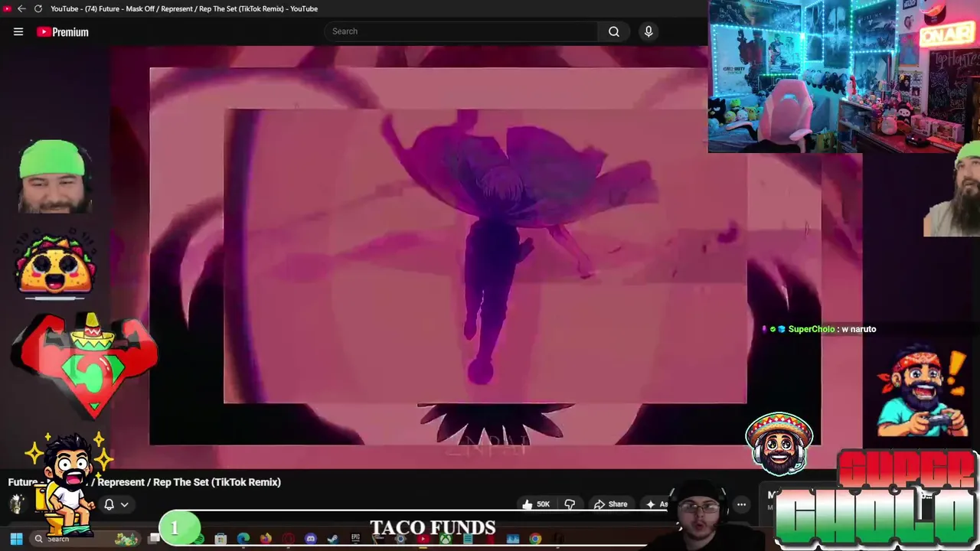Expand the subscription notification dropdown chevron
The image size is (980, 551).
[124, 505]
